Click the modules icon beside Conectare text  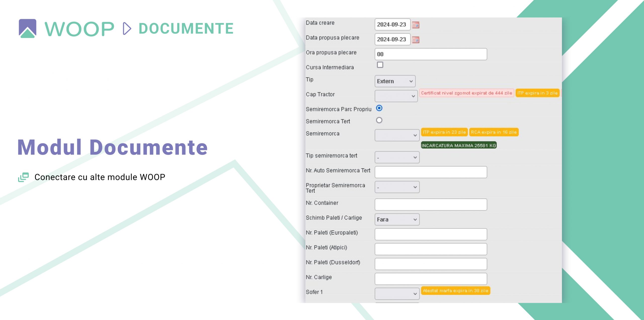click(x=23, y=177)
